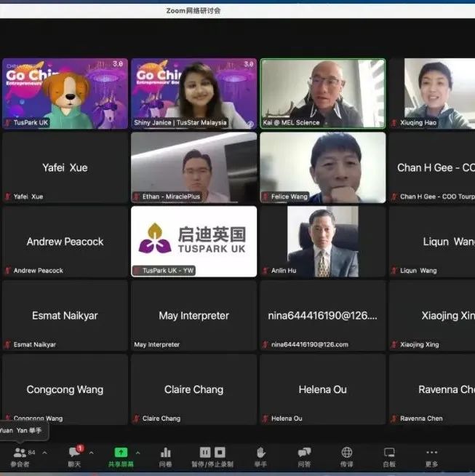
Task: Open the Chat (聊天) panel
Action: coord(75,457)
